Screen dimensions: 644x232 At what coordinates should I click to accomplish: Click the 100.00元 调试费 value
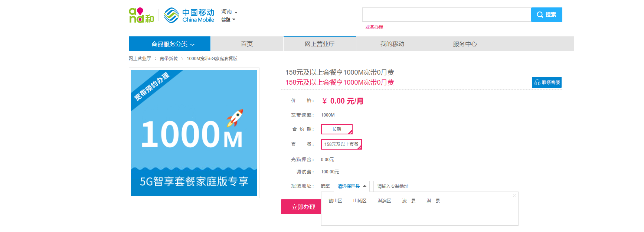[330, 172]
